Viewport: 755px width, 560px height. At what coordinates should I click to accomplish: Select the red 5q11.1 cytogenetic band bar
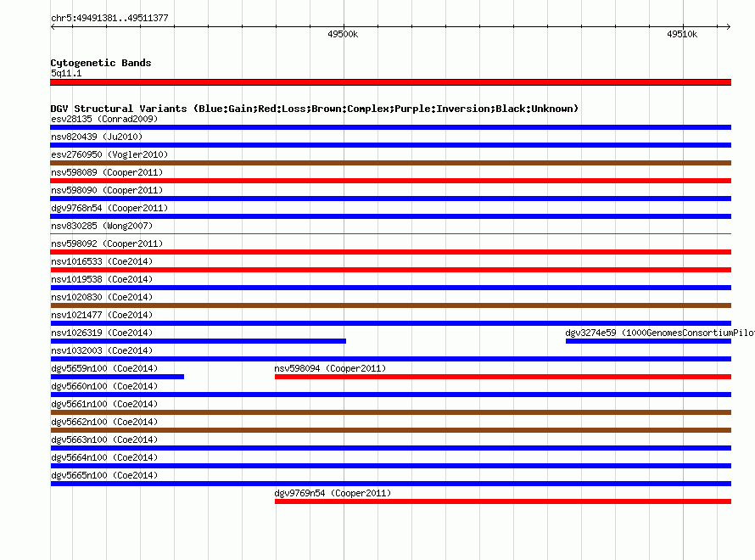390,82
